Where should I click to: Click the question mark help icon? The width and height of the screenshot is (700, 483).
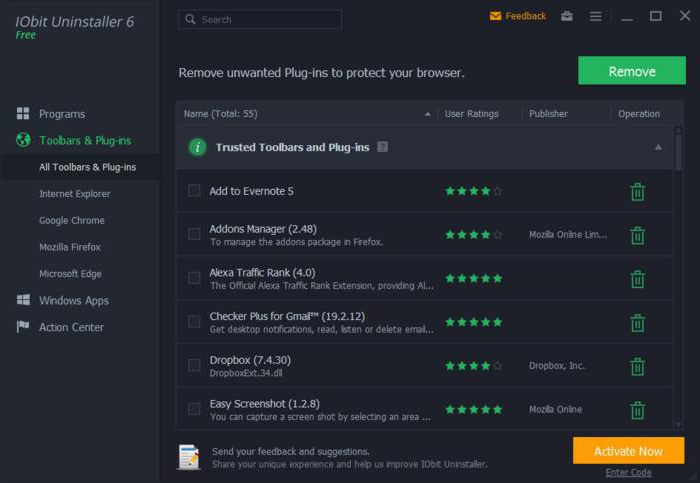tap(383, 147)
